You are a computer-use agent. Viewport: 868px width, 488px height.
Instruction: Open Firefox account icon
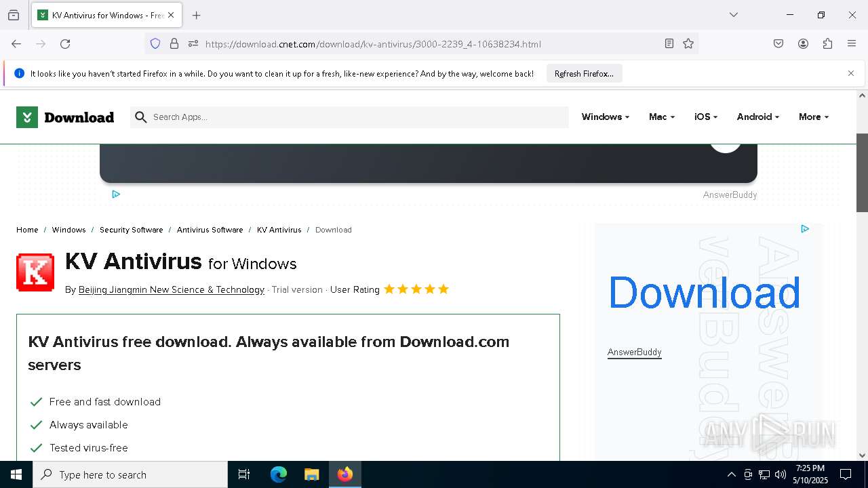tap(803, 44)
